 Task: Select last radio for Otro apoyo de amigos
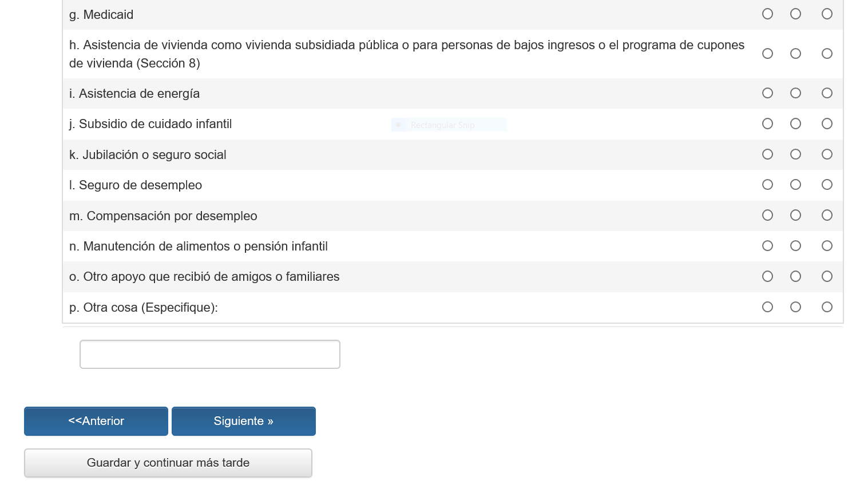click(827, 277)
